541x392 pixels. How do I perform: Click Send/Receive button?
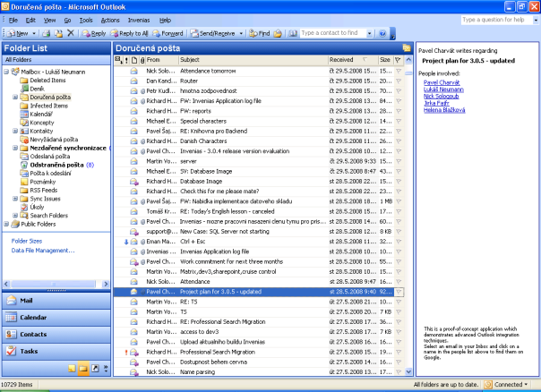click(213, 33)
